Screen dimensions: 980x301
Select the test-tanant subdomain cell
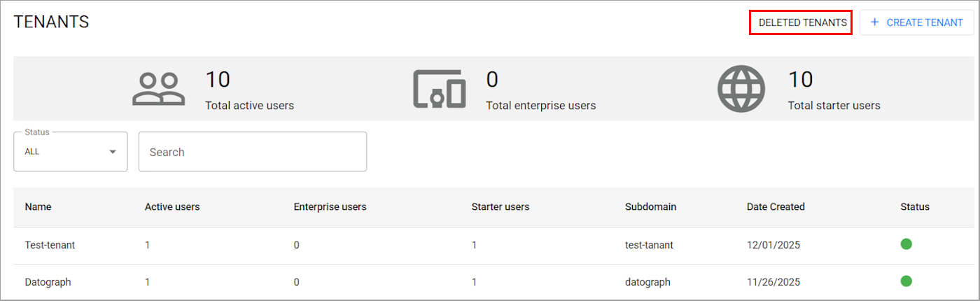click(649, 245)
